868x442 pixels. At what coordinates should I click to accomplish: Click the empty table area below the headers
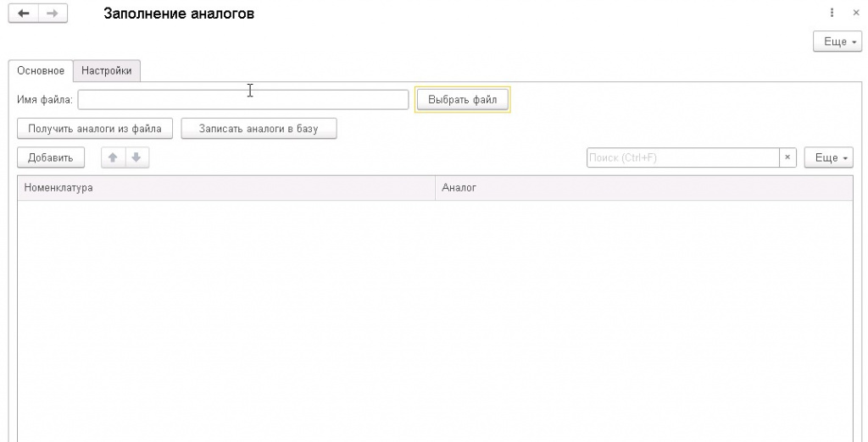point(434,322)
